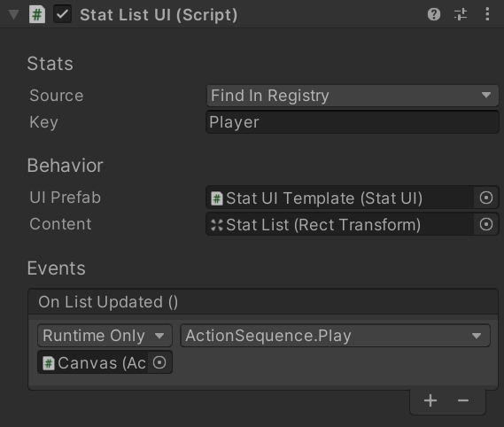Open the component help reference icon

[434, 14]
